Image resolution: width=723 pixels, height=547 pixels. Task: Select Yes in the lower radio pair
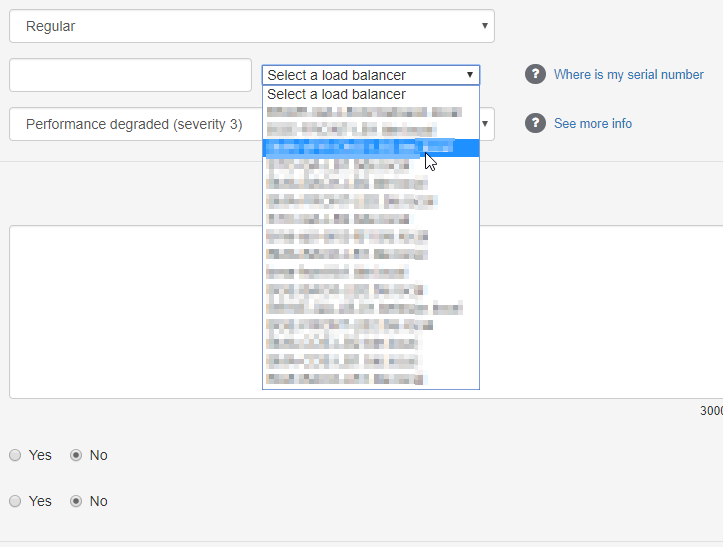point(15,501)
